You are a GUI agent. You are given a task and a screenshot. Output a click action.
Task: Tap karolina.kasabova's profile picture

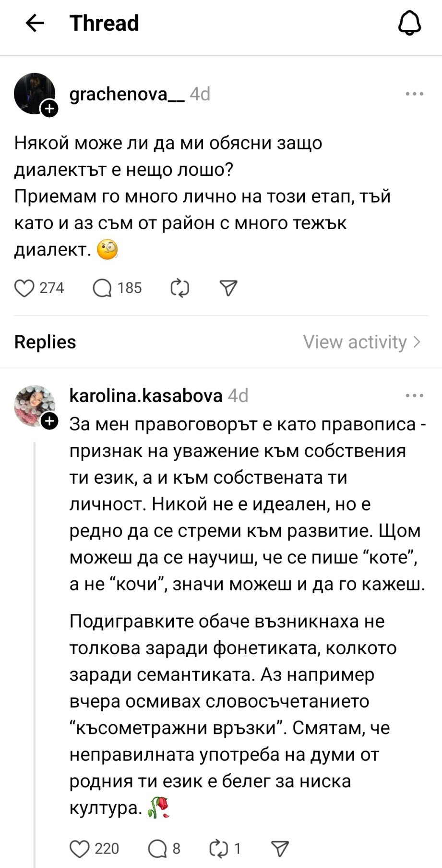click(34, 404)
